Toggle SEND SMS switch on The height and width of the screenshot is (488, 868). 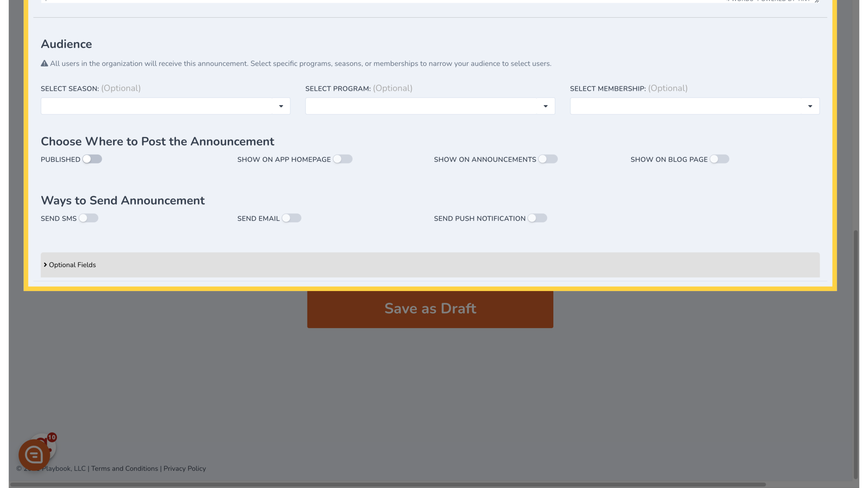(88, 217)
